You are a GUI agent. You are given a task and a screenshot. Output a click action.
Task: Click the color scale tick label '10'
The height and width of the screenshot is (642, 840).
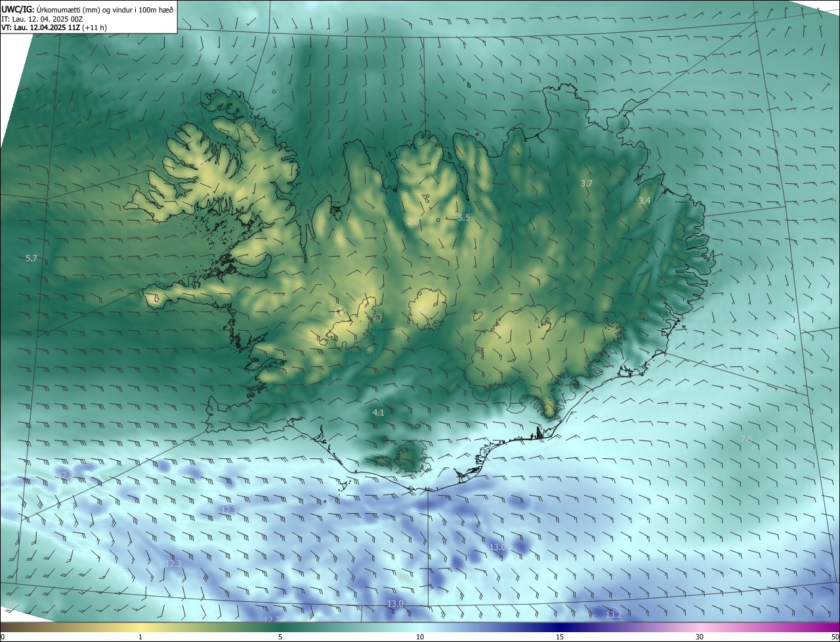[420, 637]
